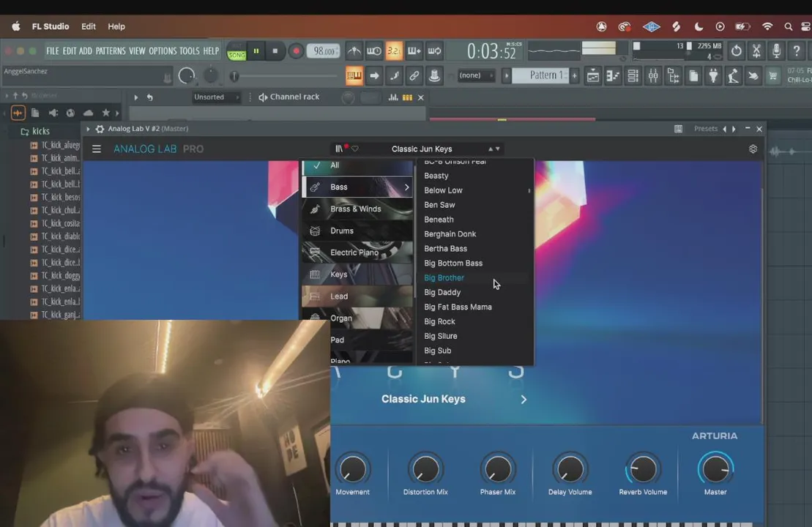812x527 pixels.
Task: Toggle the multilink to controllers icon
Action: point(414,75)
